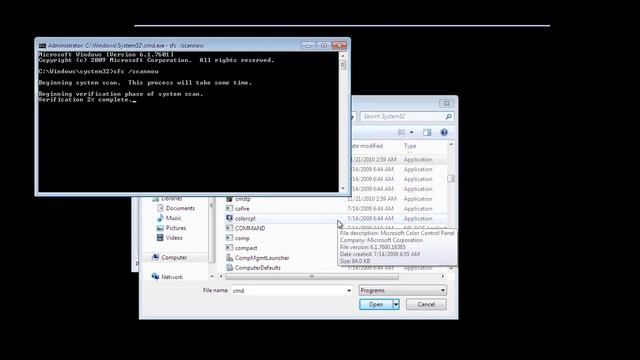Click the Pictures library icon
Screen dimensions: 640x360
[x=160, y=228]
